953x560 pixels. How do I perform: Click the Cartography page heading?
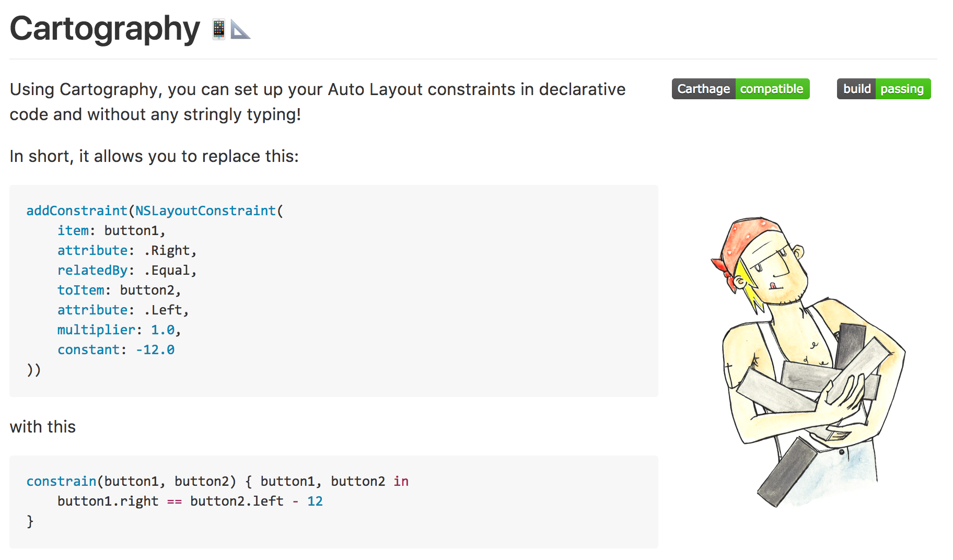click(x=105, y=29)
